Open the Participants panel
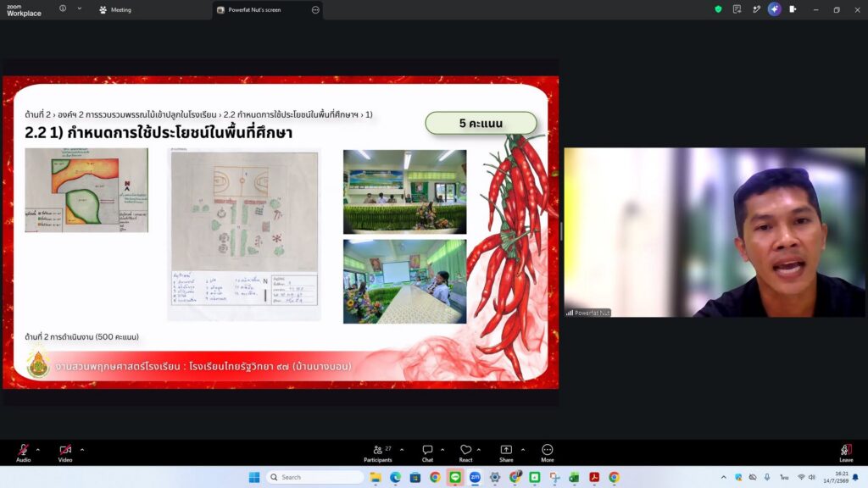 click(x=378, y=452)
